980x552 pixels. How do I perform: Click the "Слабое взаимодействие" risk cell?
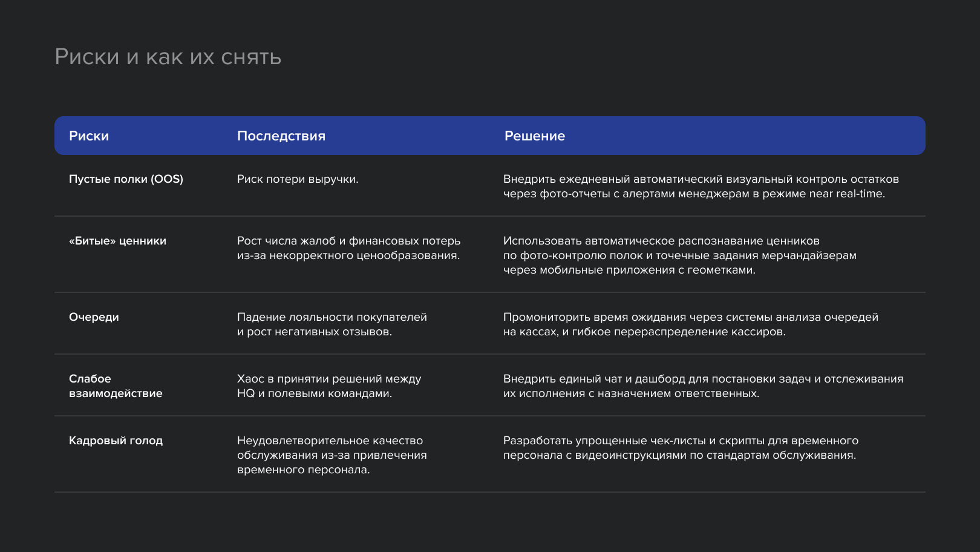[x=116, y=386]
